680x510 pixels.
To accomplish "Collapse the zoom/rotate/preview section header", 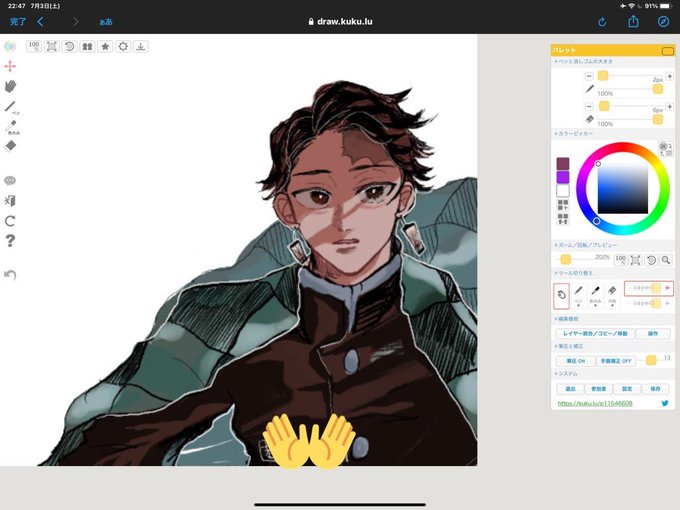I will point(585,245).
